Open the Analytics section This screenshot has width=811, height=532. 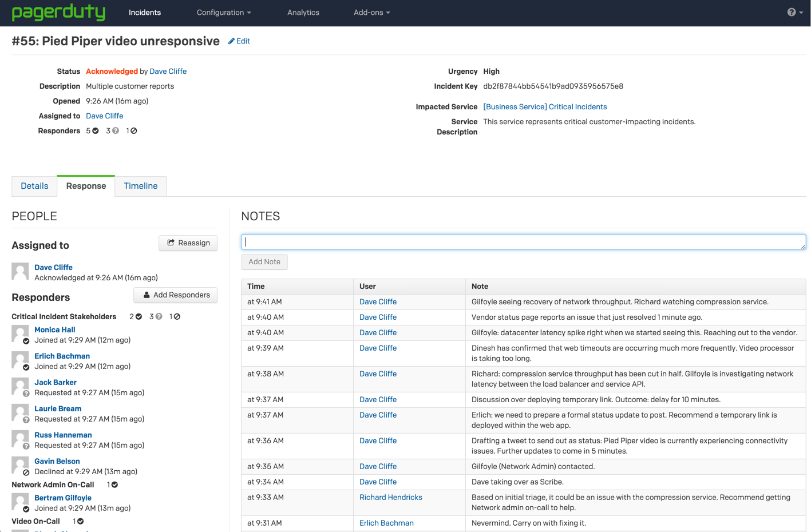click(303, 13)
